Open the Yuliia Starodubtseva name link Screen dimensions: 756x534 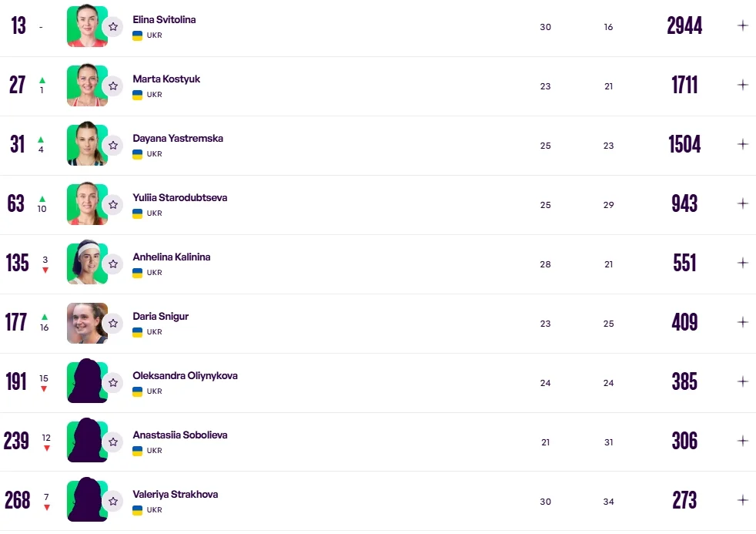point(179,197)
